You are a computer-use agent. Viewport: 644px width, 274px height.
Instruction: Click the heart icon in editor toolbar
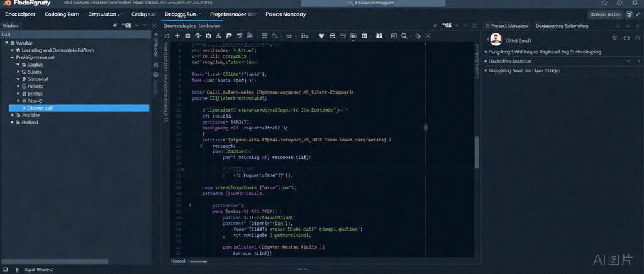(x=321, y=36)
